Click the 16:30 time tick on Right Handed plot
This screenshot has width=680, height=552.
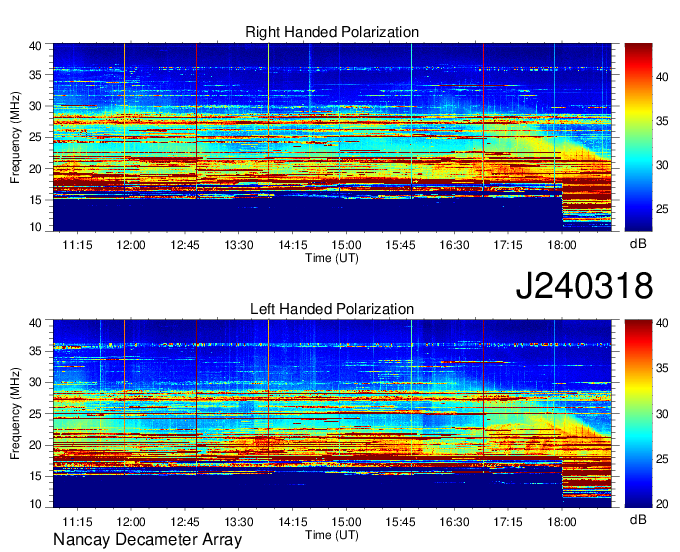pyautogui.click(x=454, y=245)
